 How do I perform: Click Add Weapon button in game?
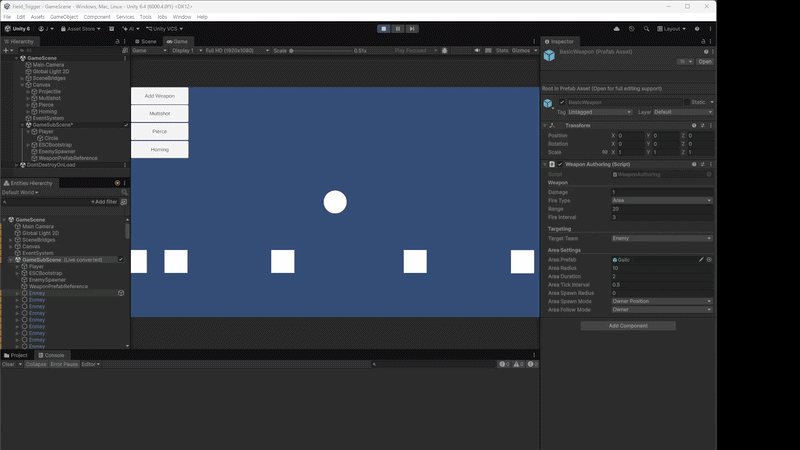160,96
